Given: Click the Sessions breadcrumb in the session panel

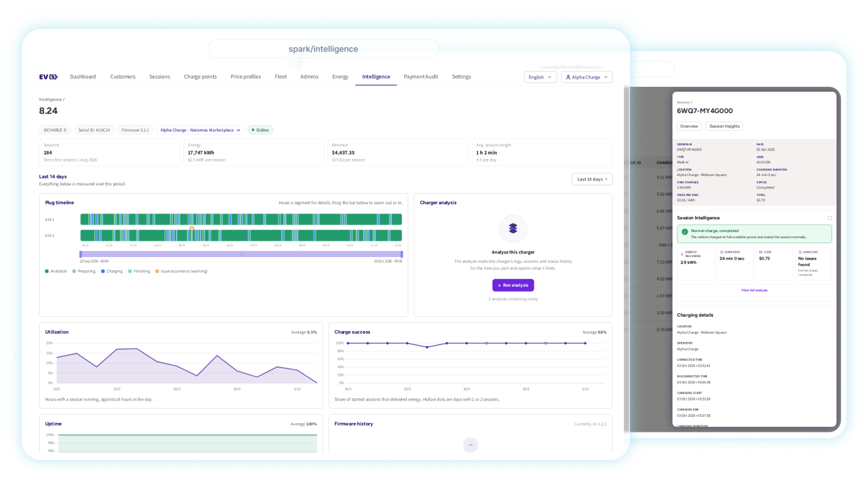Looking at the screenshot, I should click(684, 102).
